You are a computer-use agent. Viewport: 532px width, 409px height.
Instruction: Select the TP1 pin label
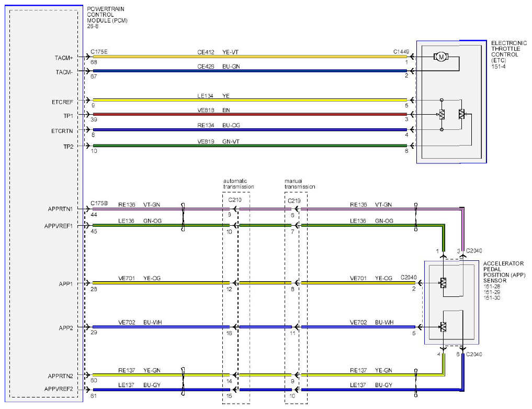(x=68, y=116)
